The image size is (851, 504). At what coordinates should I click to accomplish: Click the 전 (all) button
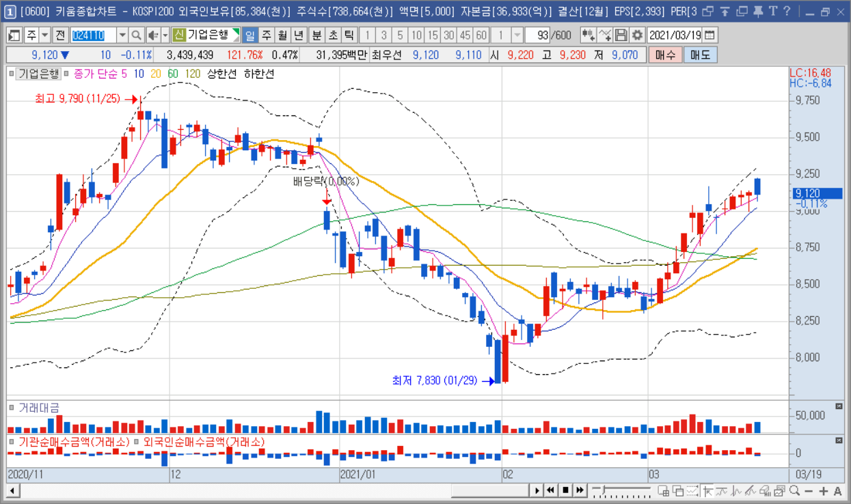pos(60,35)
